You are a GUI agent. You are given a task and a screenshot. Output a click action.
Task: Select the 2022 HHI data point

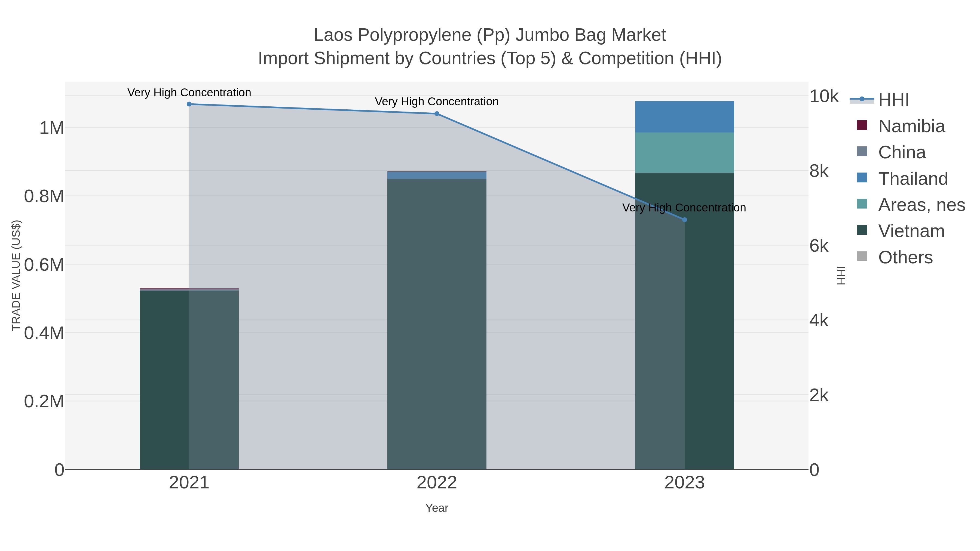click(437, 114)
